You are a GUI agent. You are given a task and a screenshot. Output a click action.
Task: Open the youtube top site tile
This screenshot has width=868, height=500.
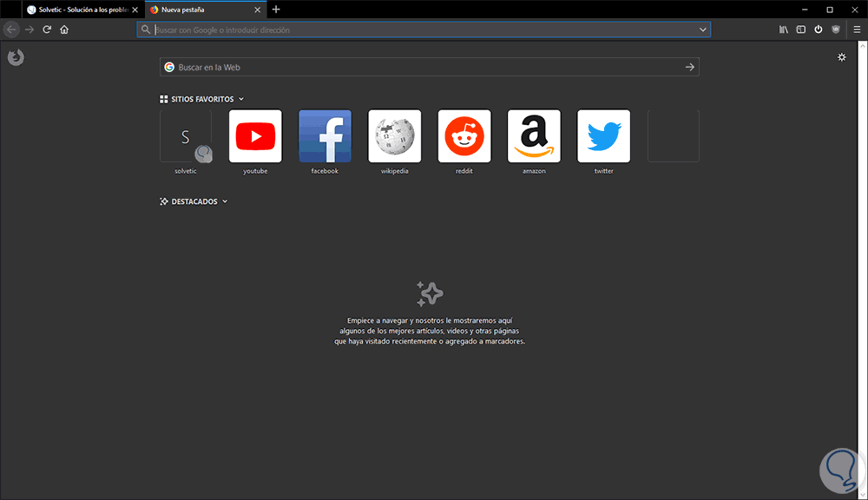(x=255, y=136)
